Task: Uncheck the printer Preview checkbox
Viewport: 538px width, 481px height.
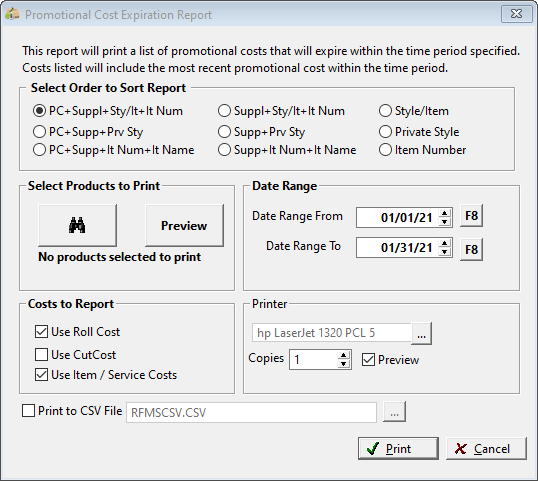Action: 368,360
